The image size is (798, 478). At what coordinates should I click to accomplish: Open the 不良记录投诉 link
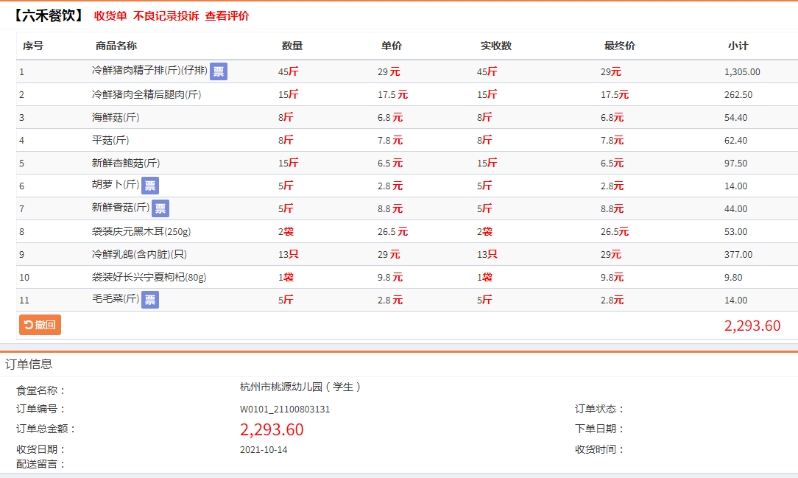(x=166, y=16)
